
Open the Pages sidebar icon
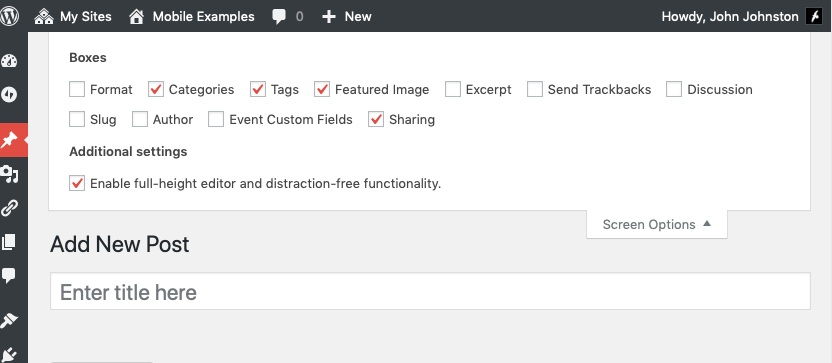coord(9,241)
